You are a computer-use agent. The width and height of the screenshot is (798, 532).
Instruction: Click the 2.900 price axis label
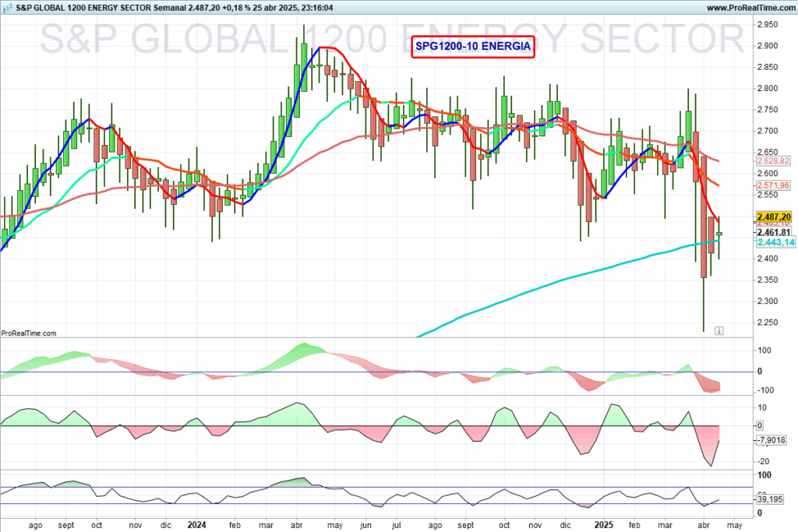[768, 46]
